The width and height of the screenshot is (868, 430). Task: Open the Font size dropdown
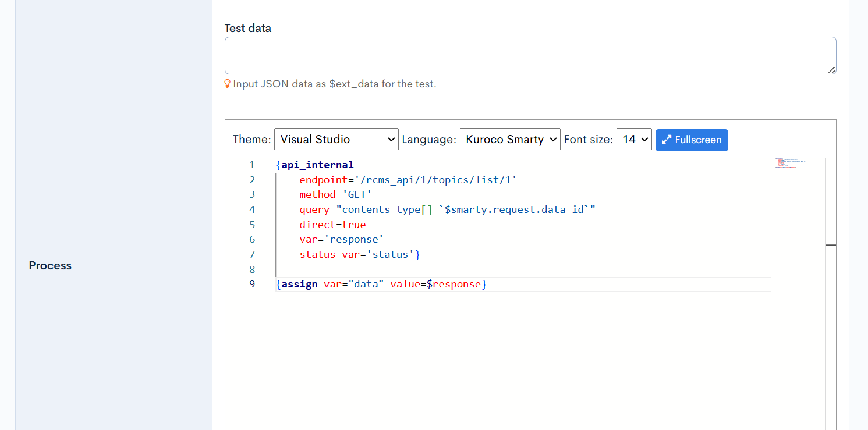[634, 139]
